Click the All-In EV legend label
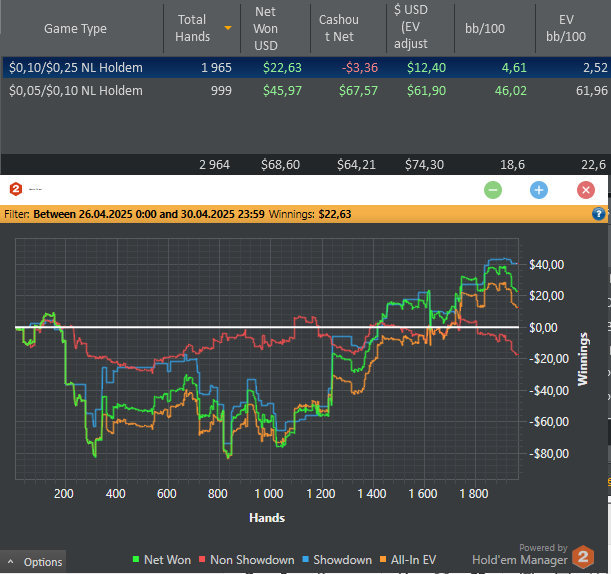Viewport: 611px width, 574px height. 413,560
